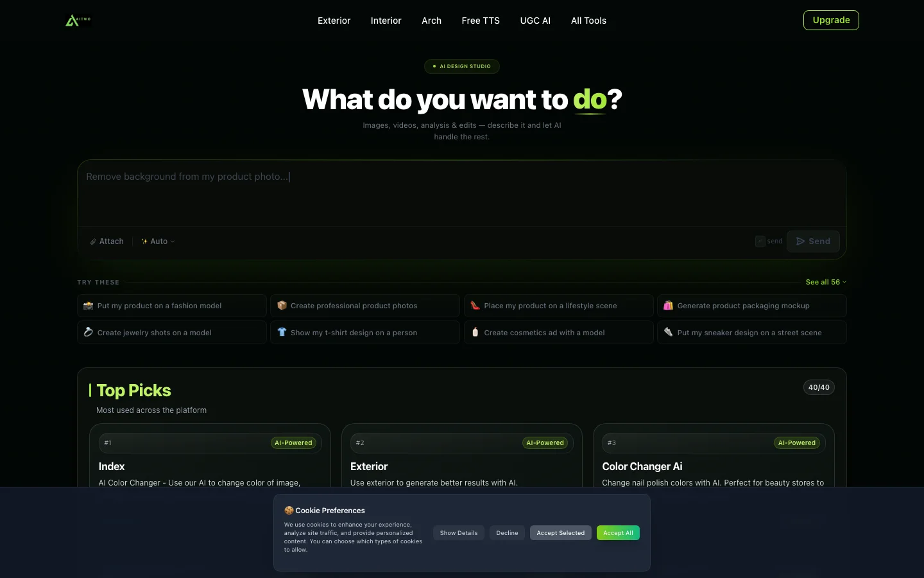Screen dimensions: 924x578
Task: Select 'Put my product on a fashion model'
Action: coord(172,306)
